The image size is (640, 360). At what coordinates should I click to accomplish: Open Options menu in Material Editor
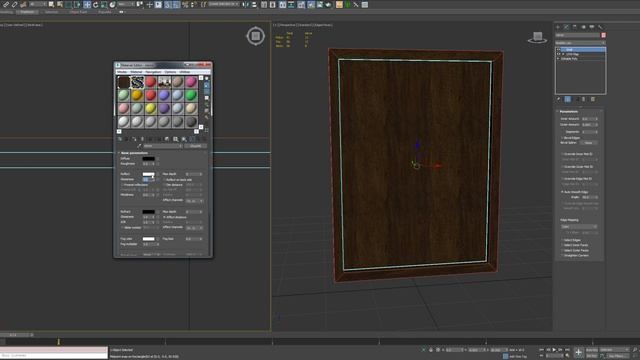[170, 72]
